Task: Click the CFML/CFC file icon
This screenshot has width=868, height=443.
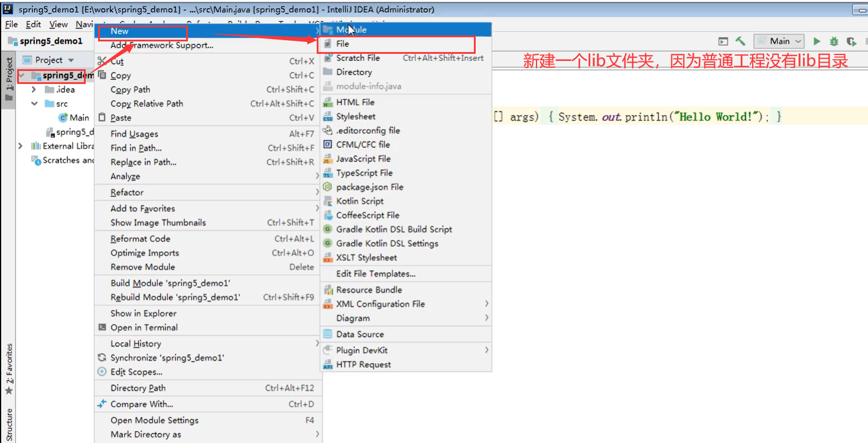Action: pyautogui.click(x=328, y=144)
